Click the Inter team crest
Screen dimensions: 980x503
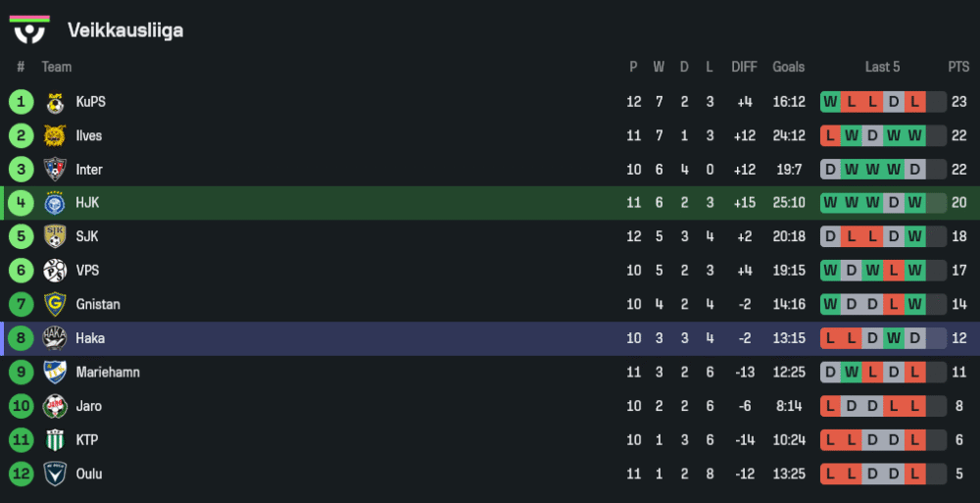pos(55,170)
